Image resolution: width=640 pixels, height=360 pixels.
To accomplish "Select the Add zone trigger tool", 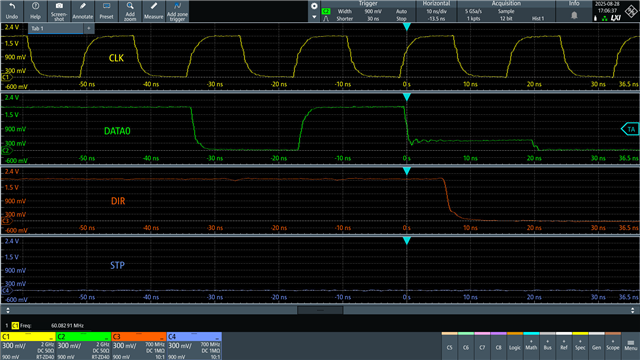I will click(178, 11).
